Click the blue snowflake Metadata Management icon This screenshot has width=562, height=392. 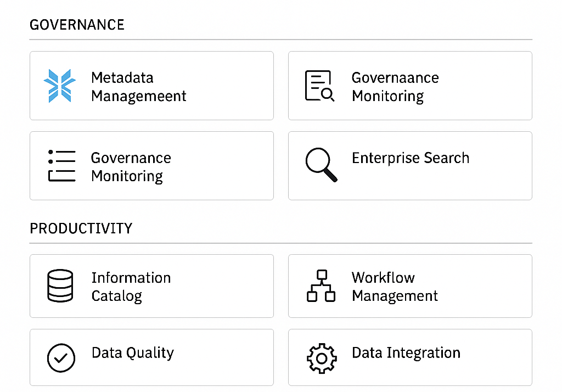(60, 86)
